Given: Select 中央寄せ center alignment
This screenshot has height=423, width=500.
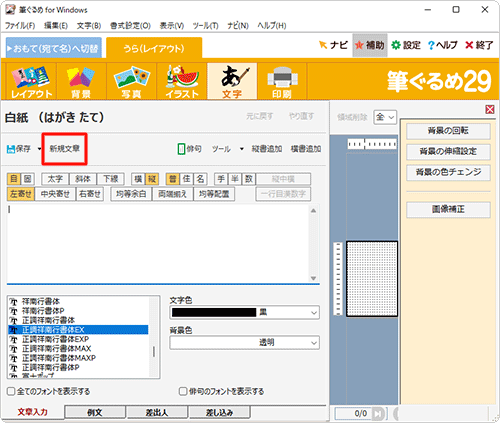Looking at the screenshot, I should click(55, 194).
